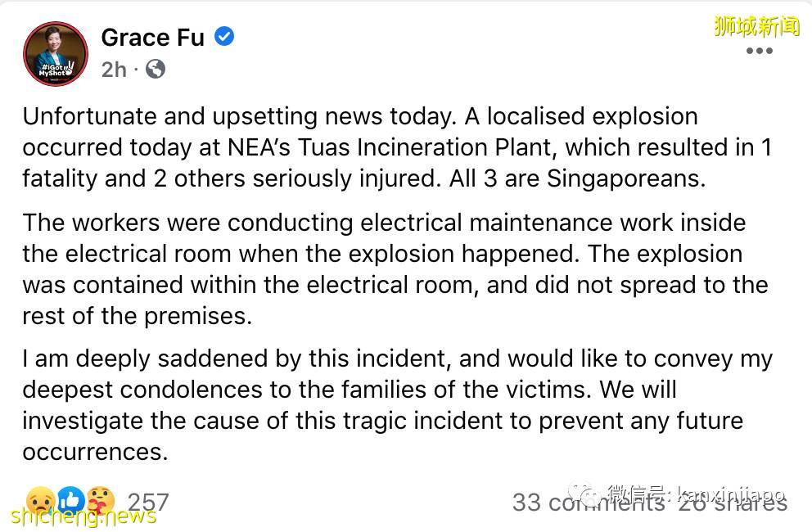Click the blue verified badge next to Grace Fu

click(x=225, y=37)
